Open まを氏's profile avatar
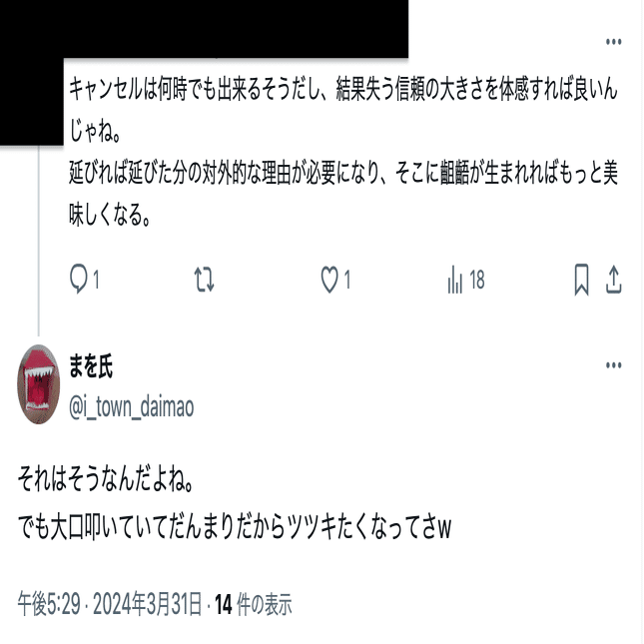The height and width of the screenshot is (644, 644). click(x=39, y=384)
